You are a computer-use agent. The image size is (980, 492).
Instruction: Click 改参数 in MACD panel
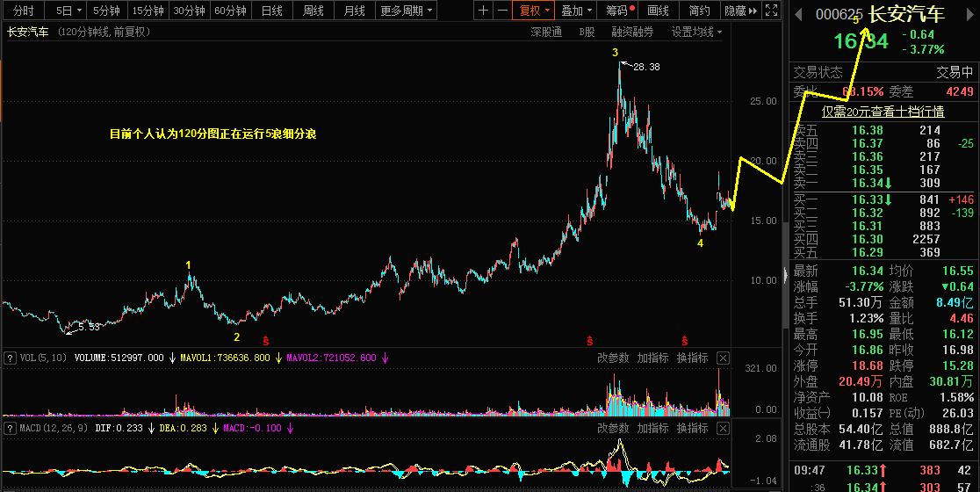613,428
